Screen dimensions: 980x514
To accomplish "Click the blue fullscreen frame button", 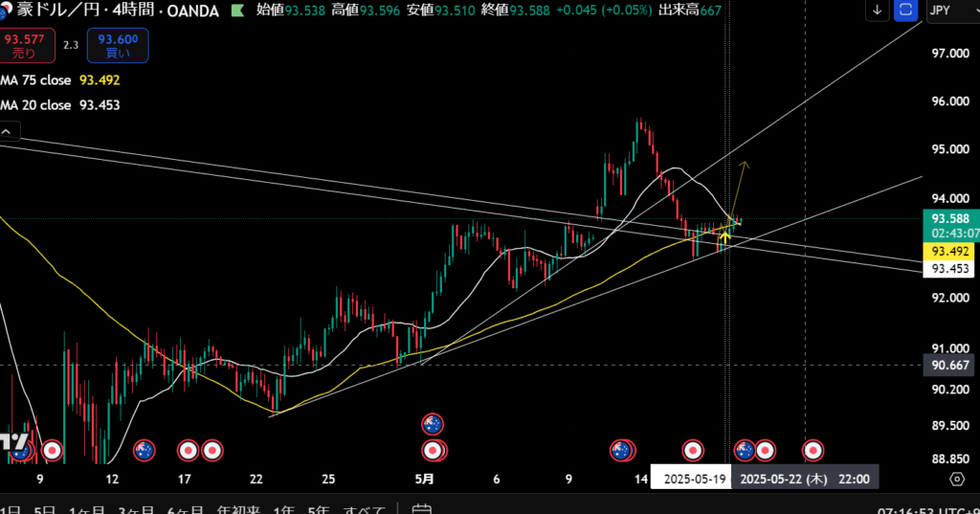I will pyautogui.click(x=905, y=10).
